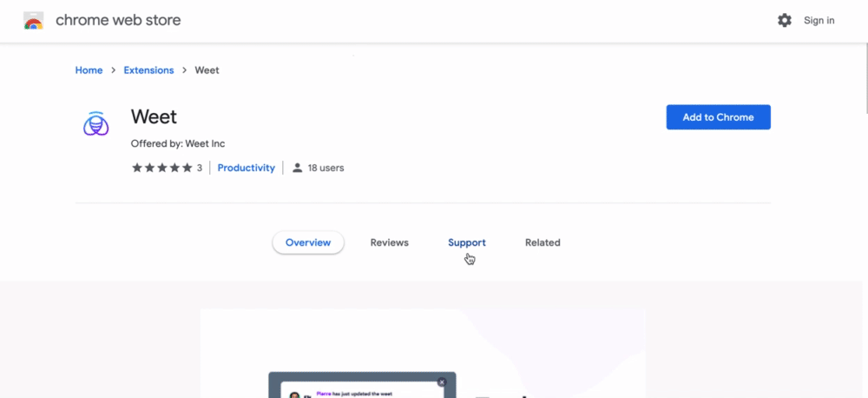
Task: Click the users person icon
Action: [x=297, y=168]
